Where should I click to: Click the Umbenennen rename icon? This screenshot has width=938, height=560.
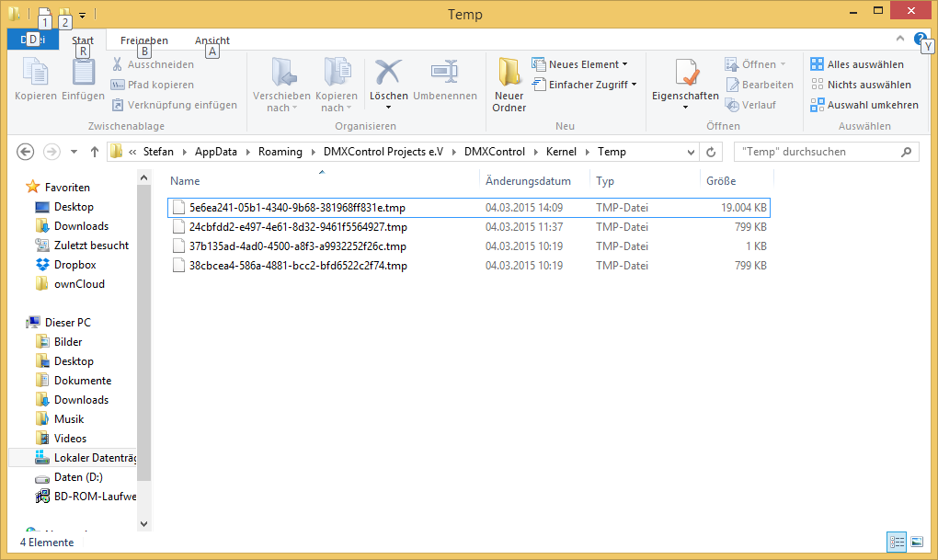(445, 74)
